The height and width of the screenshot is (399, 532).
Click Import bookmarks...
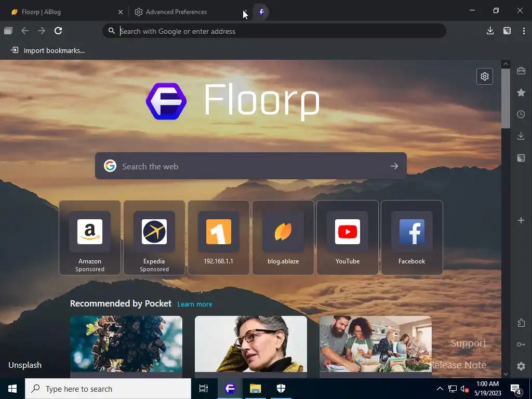[48, 50]
